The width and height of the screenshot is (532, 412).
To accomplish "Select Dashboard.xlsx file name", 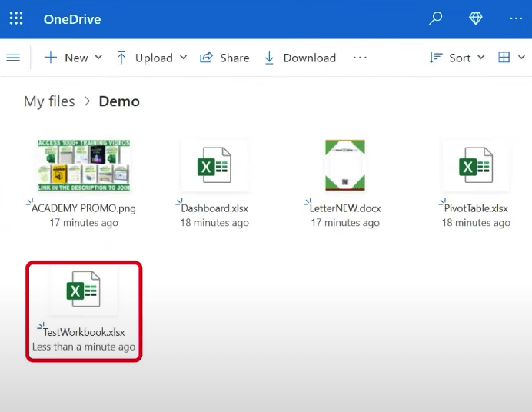I will [214, 208].
